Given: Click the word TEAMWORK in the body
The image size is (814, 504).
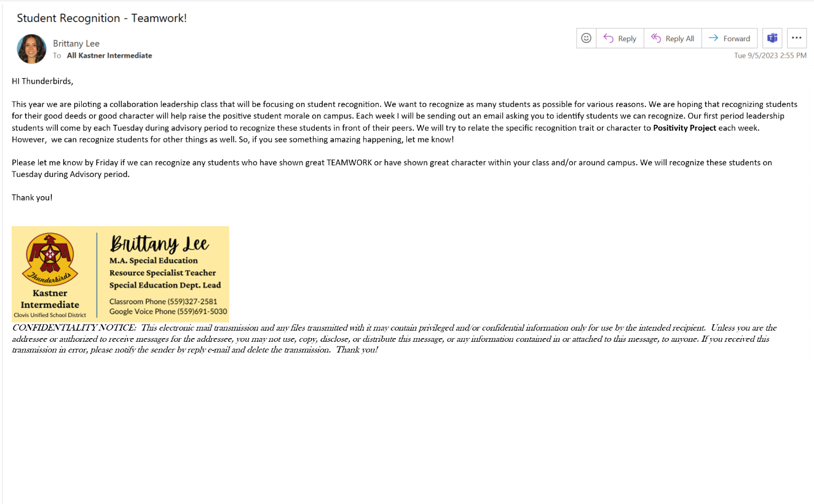Looking at the screenshot, I should click(348, 163).
